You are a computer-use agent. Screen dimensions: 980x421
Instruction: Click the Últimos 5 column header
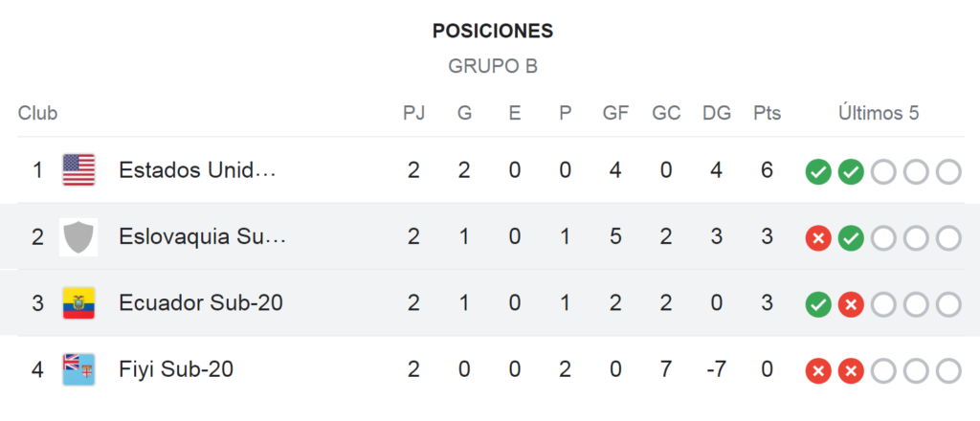[879, 113]
